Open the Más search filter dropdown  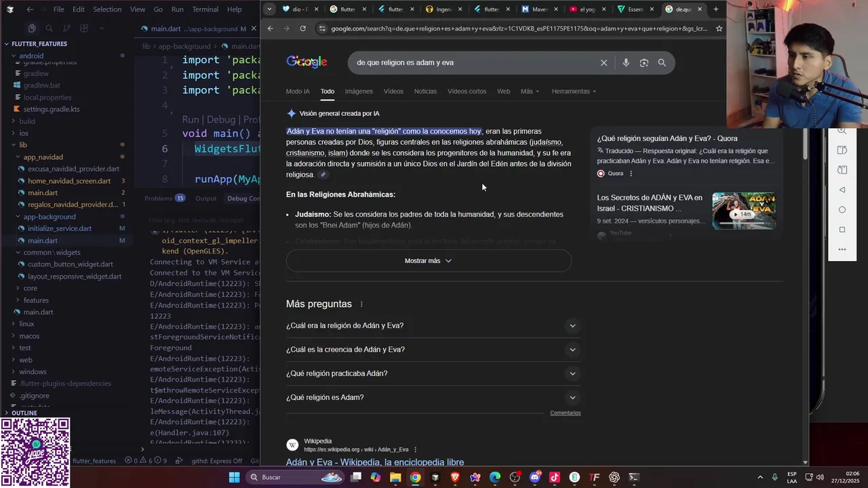530,91
